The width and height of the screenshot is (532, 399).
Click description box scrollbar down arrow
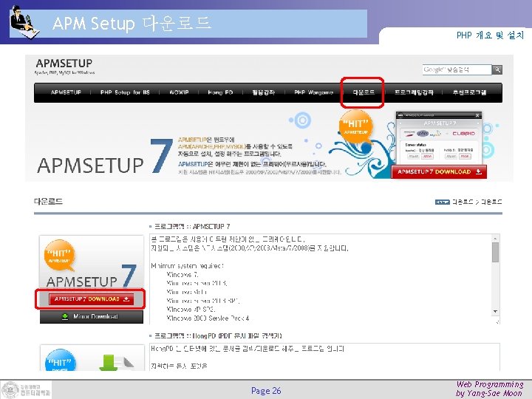[x=495, y=311]
